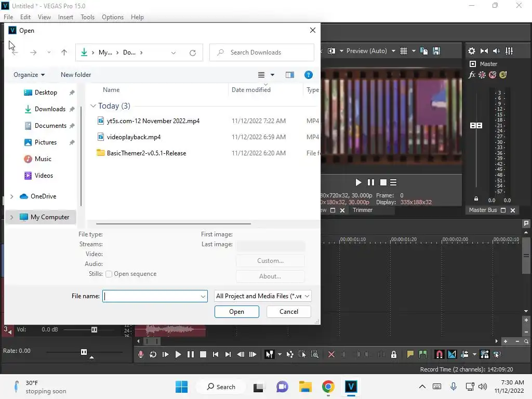Tick the Open sequence checkbox

coord(109,274)
